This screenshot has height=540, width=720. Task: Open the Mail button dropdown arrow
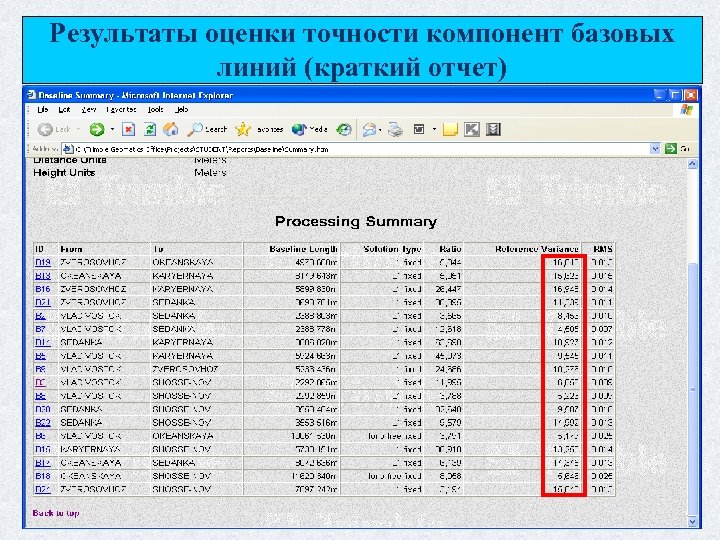click(380, 130)
